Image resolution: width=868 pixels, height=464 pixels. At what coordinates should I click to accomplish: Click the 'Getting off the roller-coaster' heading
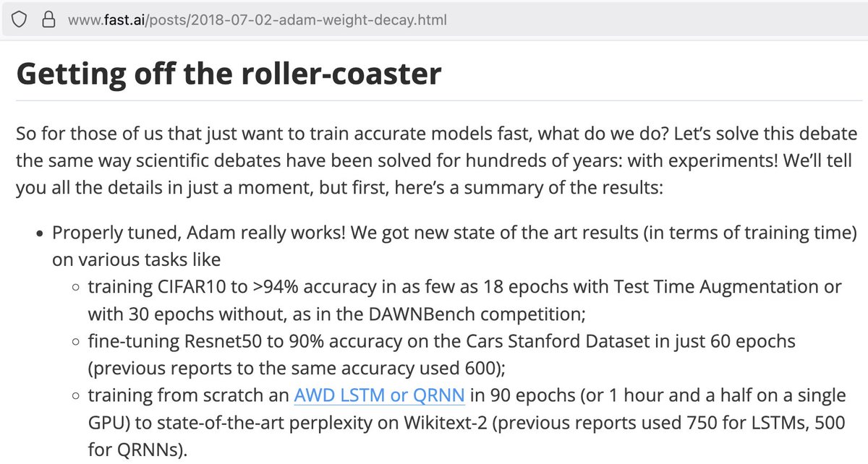point(229,74)
